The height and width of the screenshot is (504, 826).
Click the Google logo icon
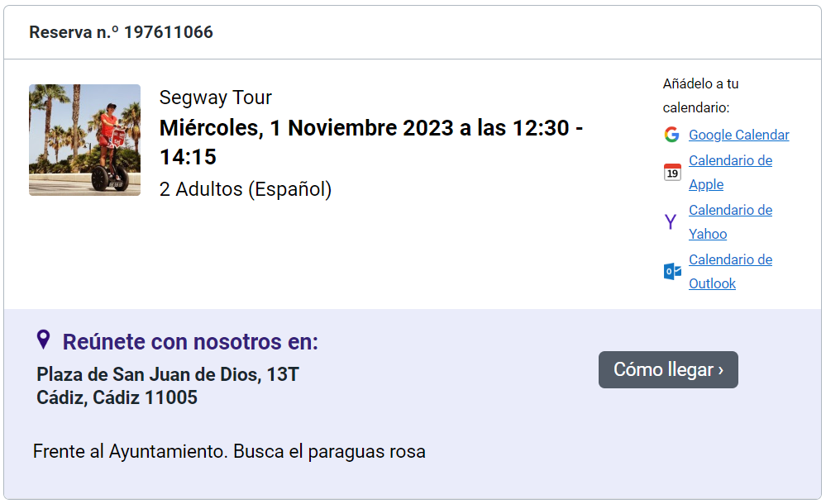tap(671, 135)
